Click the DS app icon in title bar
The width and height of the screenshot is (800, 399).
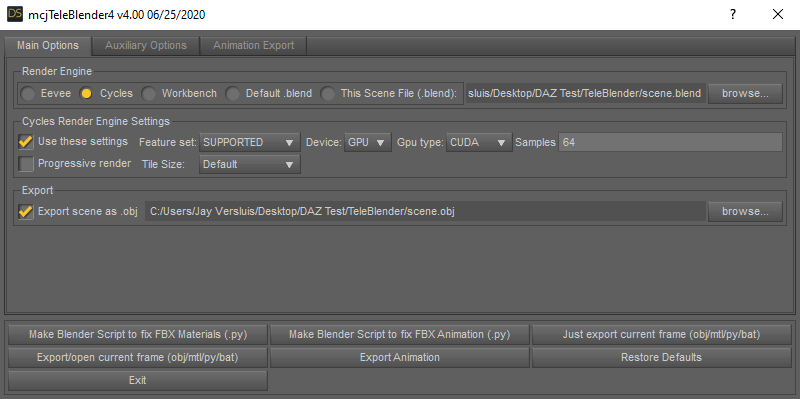tap(14, 14)
